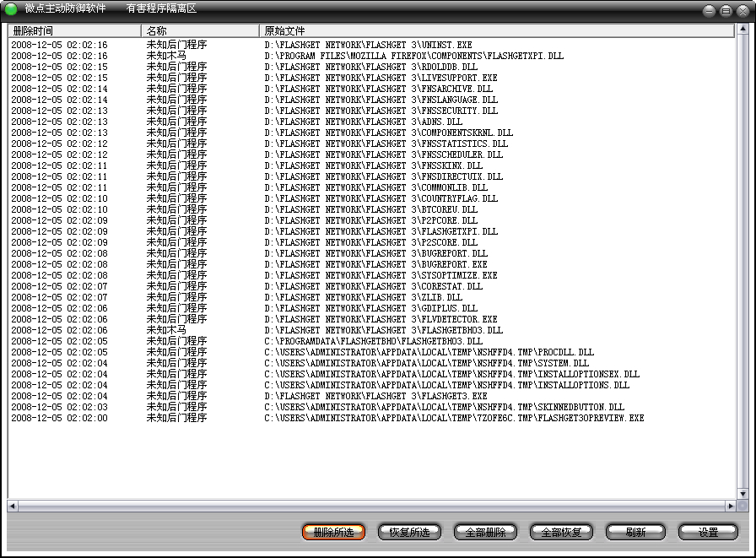The image size is (756, 558).
Task: Select the UNINST.EXE quarantine entry
Action: pyautogui.click(x=368, y=45)
